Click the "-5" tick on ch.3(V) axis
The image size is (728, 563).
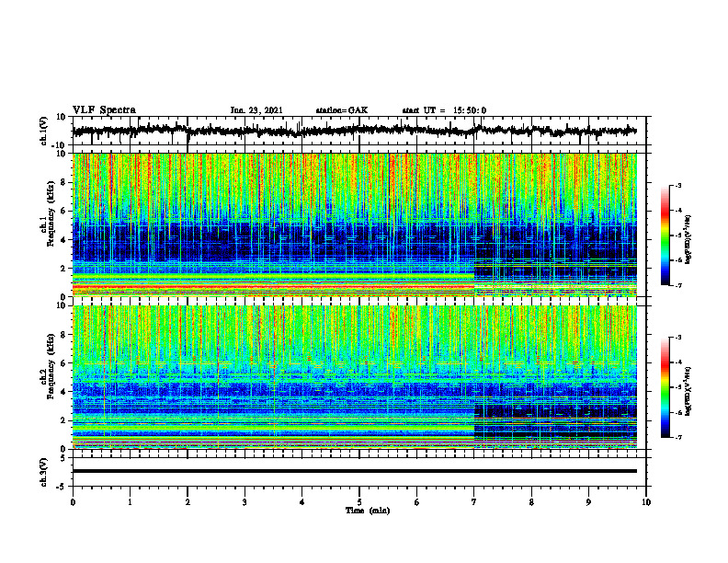point(63,487)
